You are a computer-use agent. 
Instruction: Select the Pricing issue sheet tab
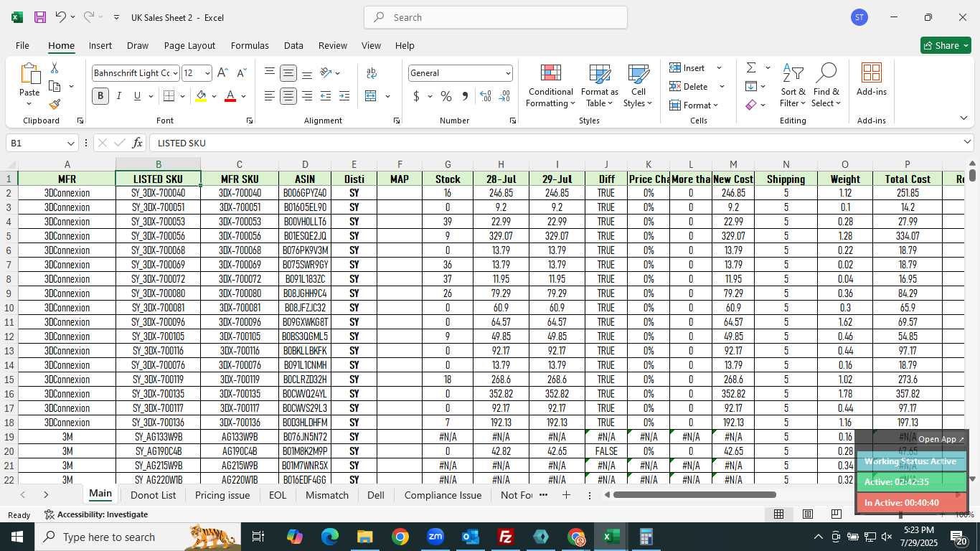(x=222, y=495)
